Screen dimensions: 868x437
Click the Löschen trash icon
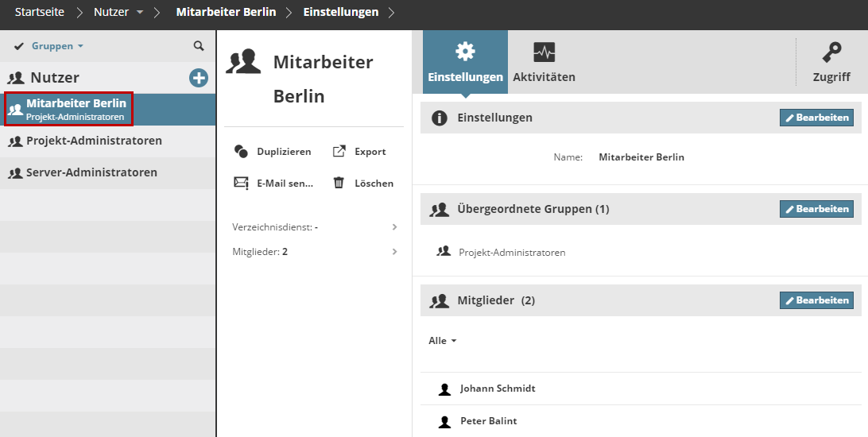click(339, 183)
